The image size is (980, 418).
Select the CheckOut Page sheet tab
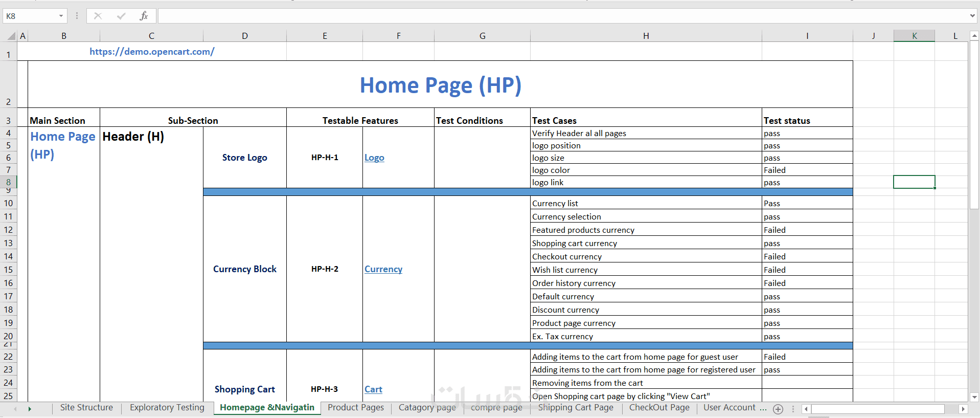point(659,408)
